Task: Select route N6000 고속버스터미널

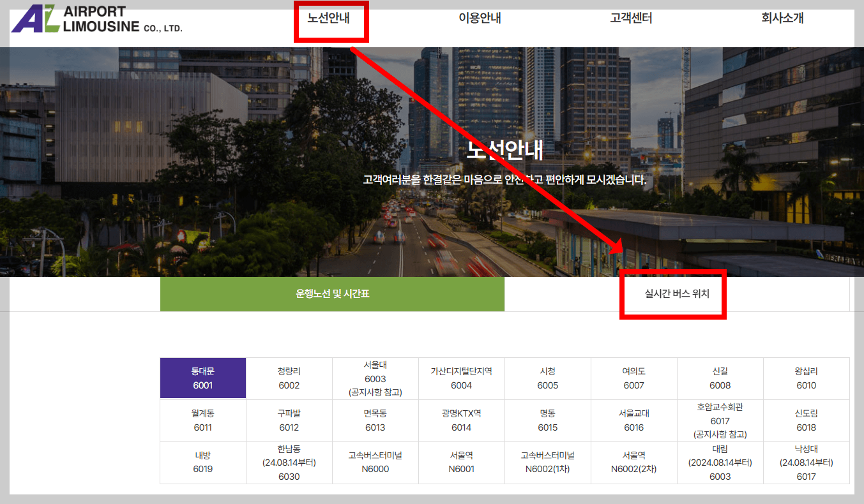Action: click(375, 463)
